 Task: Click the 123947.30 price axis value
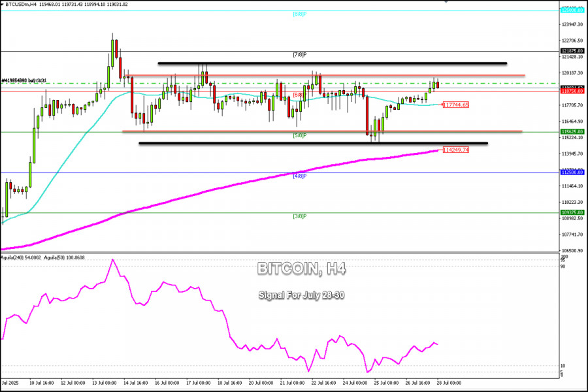click(x=572, y=24)
